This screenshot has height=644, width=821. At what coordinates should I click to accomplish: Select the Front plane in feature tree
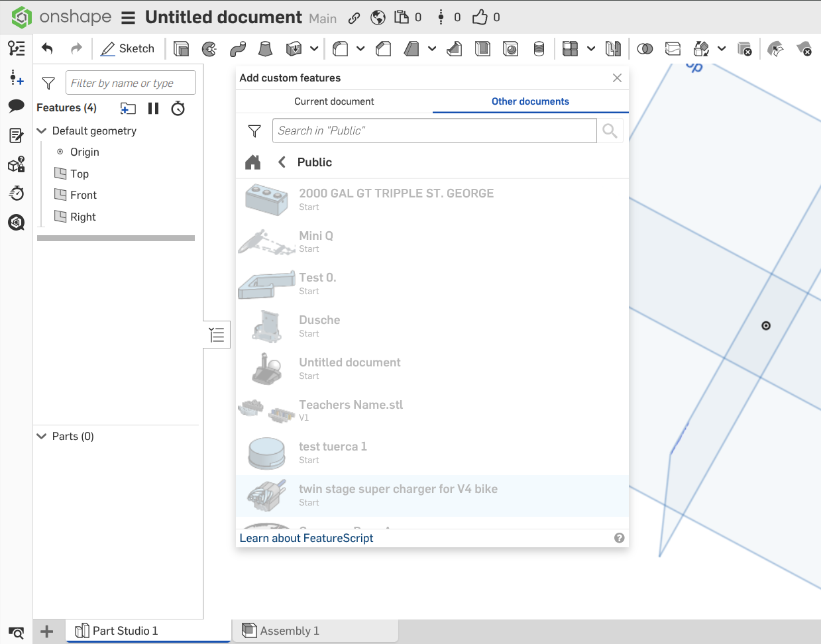tap(83, 195)
